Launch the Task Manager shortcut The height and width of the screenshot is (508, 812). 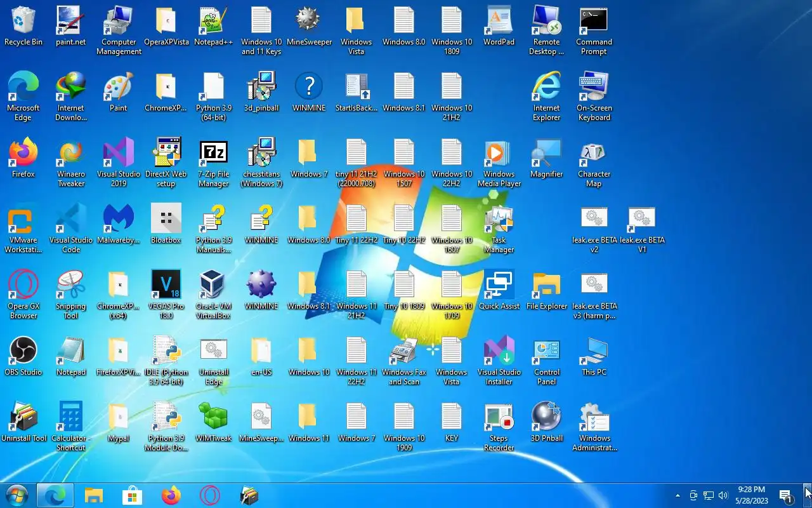pyautogui.click(x=499, y=229)
